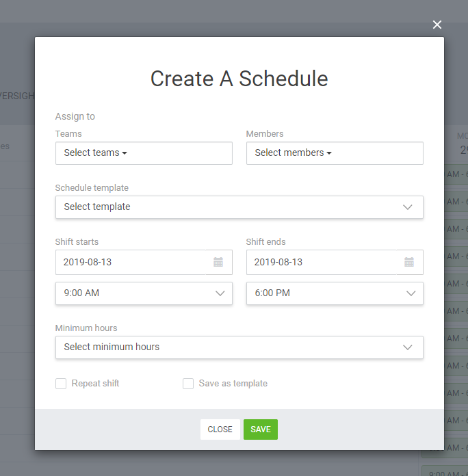Click the Shift ends date field

point(322,263)
